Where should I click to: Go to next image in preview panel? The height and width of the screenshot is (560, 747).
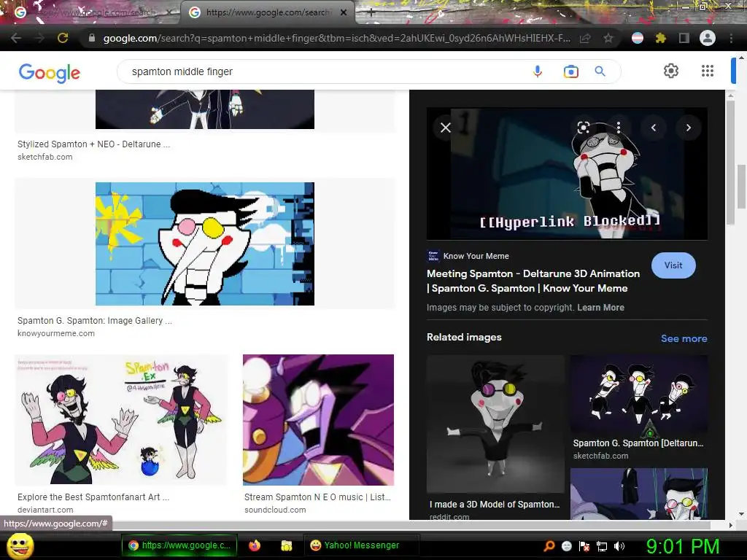[689, 128]
